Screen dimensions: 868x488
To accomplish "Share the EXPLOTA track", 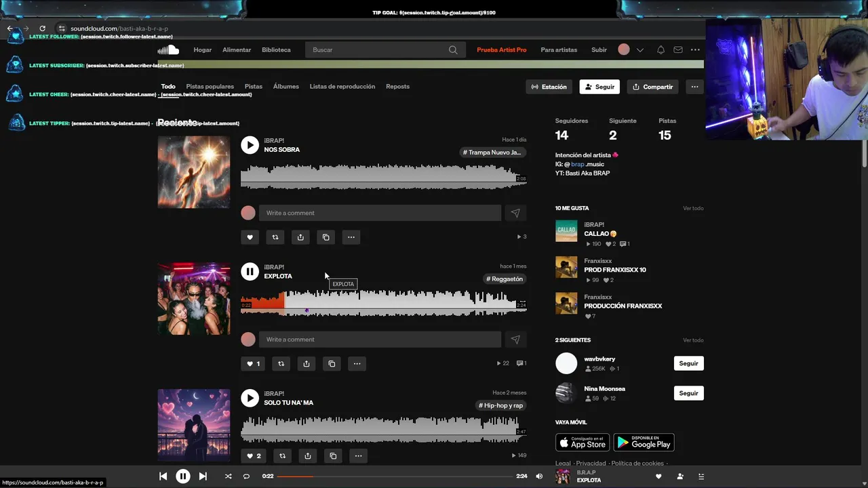I will point(307,364).
